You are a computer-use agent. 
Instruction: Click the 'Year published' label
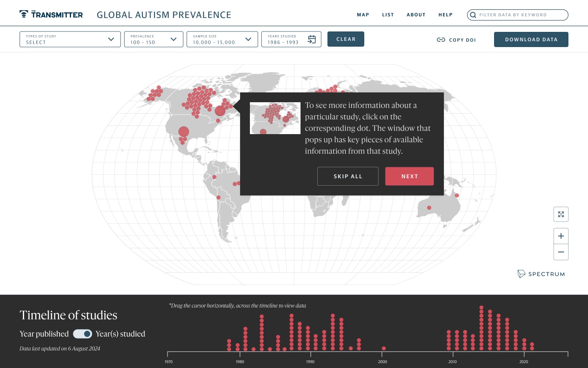(x=44, y=334)
